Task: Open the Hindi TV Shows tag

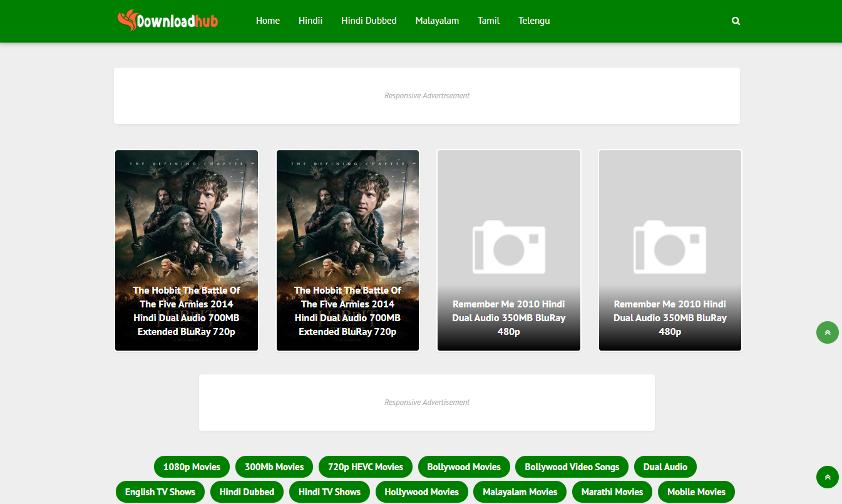Action: pos(329,492)
